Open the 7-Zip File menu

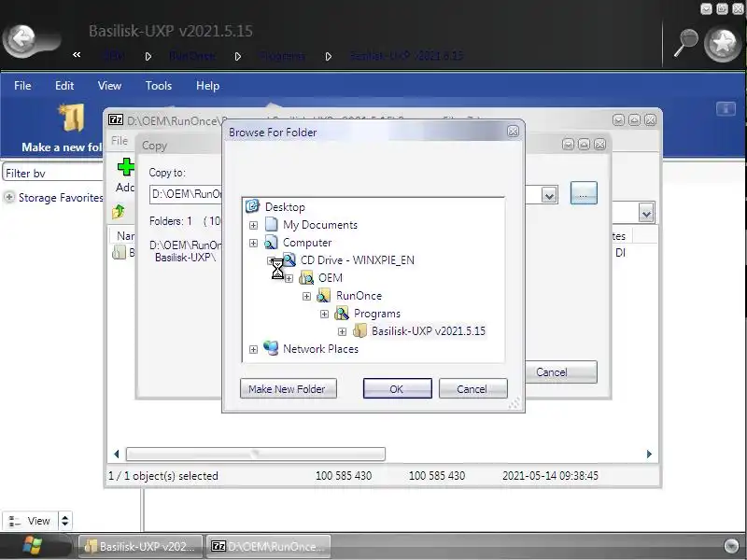(120, 141)
